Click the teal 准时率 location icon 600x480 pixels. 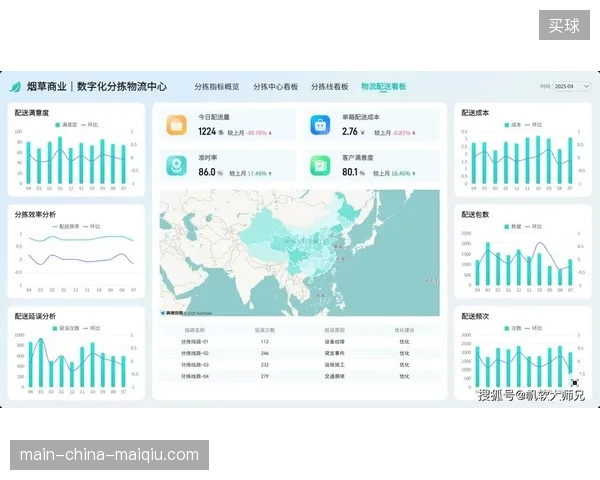(176, 166)
